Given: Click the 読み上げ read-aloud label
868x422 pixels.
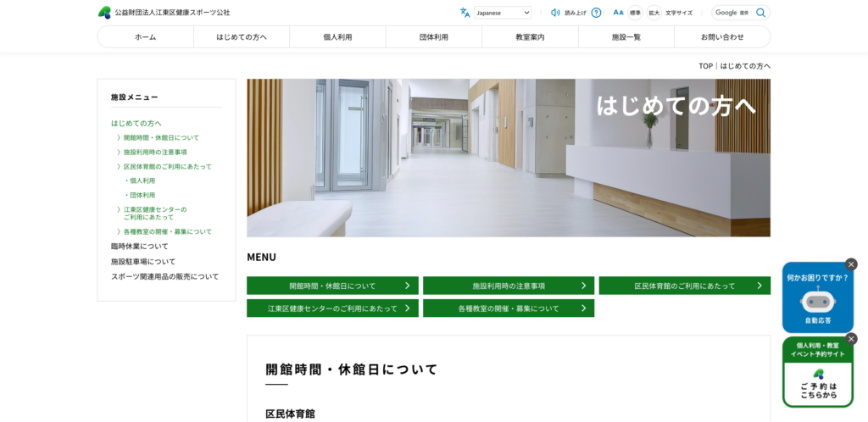Looking at the screenshot, I should 576,13.
